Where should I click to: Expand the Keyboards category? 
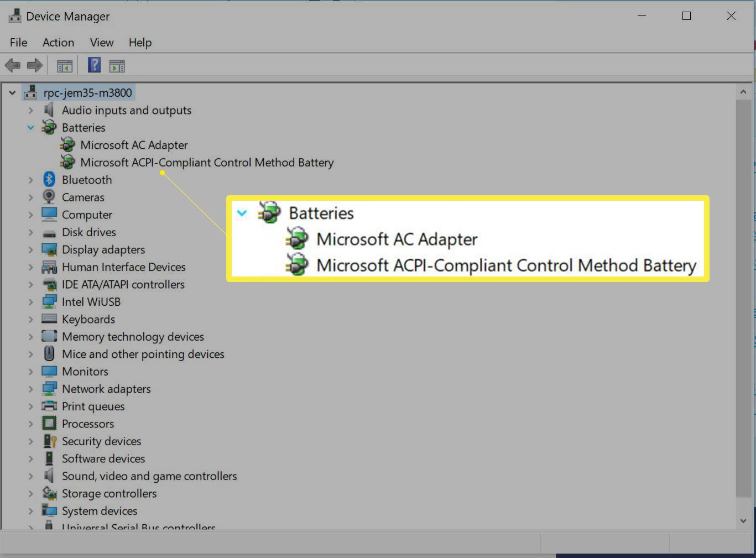31,319
